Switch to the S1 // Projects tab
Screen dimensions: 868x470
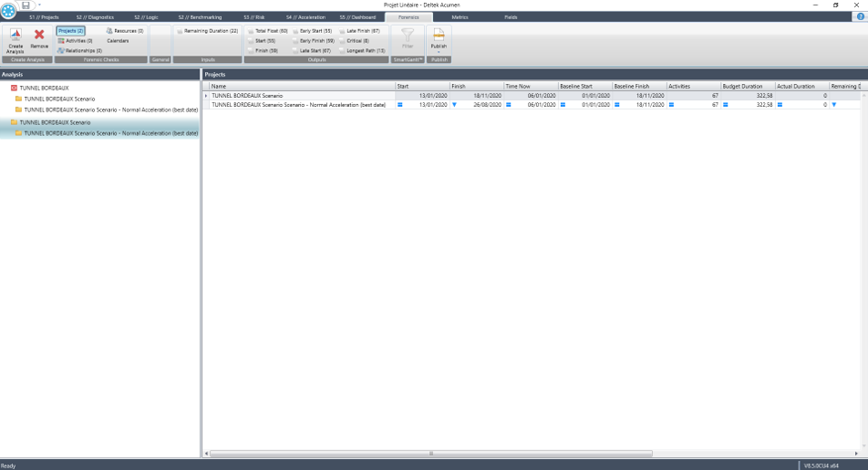[x=44, y=17]
